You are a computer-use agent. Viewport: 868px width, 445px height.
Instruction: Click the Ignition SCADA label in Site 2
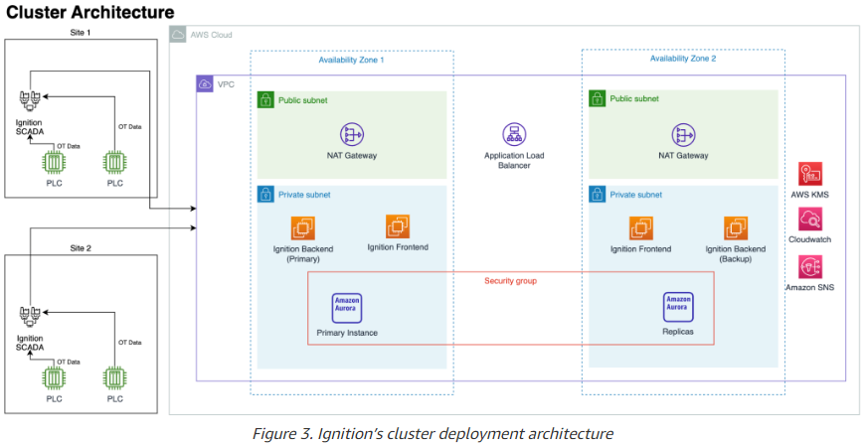click(30, 343)
